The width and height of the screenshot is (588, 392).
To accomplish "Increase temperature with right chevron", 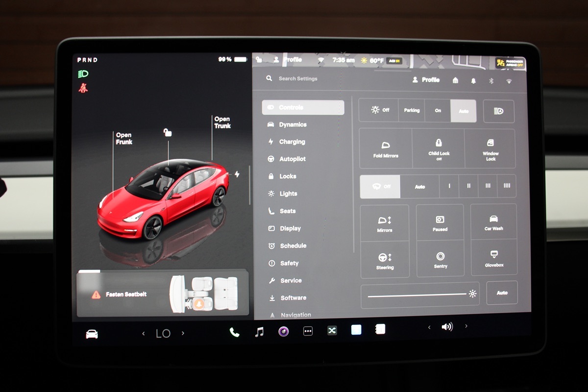I will (183, 333).
